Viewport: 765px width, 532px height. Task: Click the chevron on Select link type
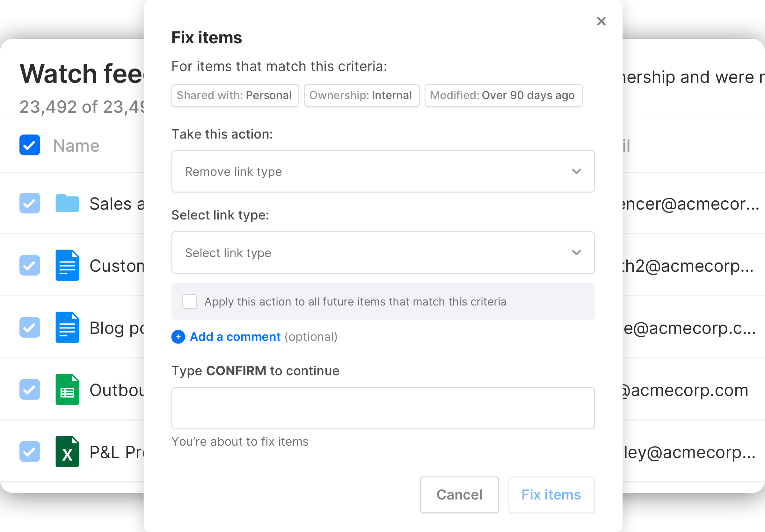click(x=576, y=253)
